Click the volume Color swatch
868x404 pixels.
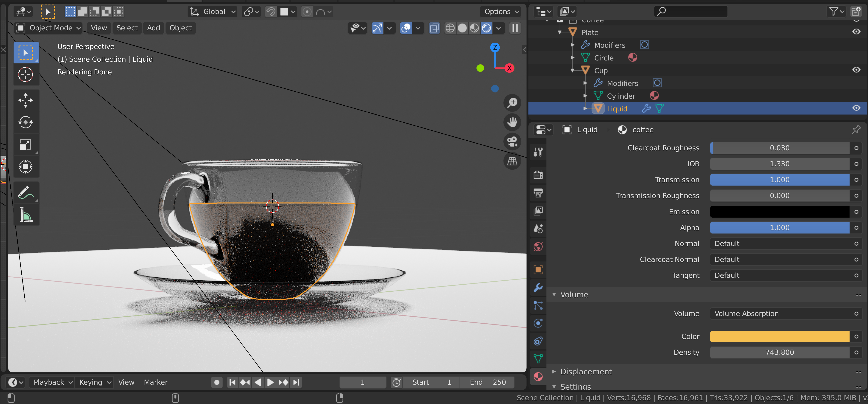779,337
